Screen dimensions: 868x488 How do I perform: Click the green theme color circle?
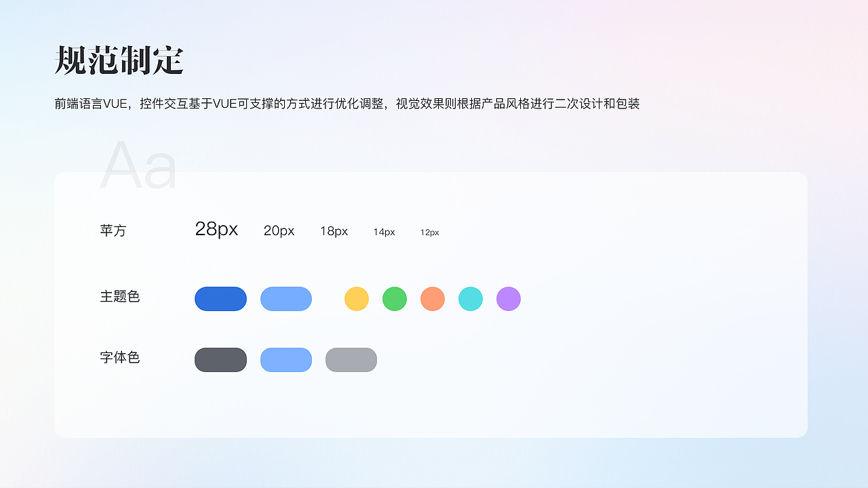(x=394, y=298)
